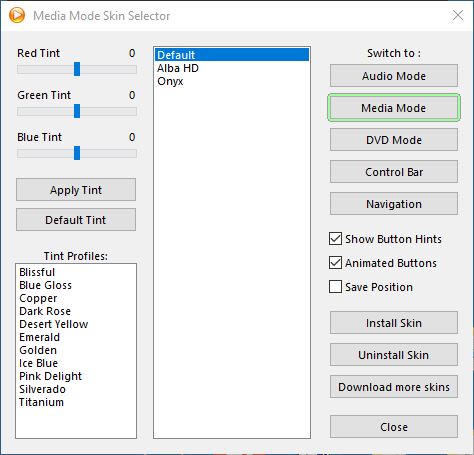Choose the Emerald tint profile
474x455 pixels.
point(39,337)
